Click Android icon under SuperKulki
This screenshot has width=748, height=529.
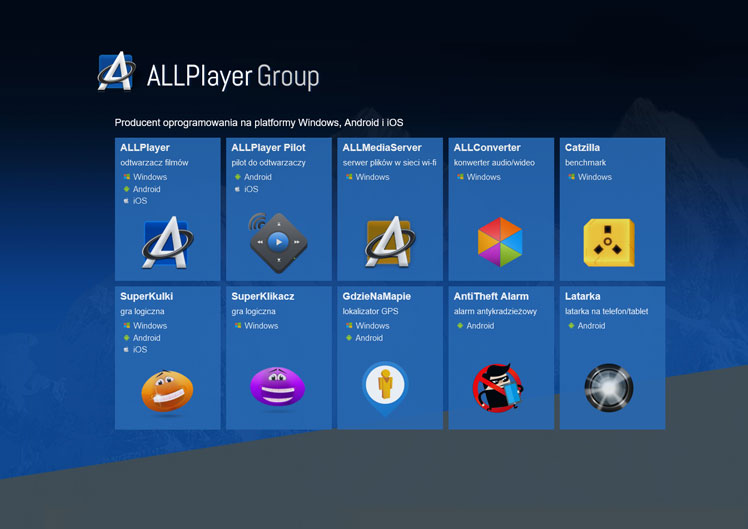point(126,338)
